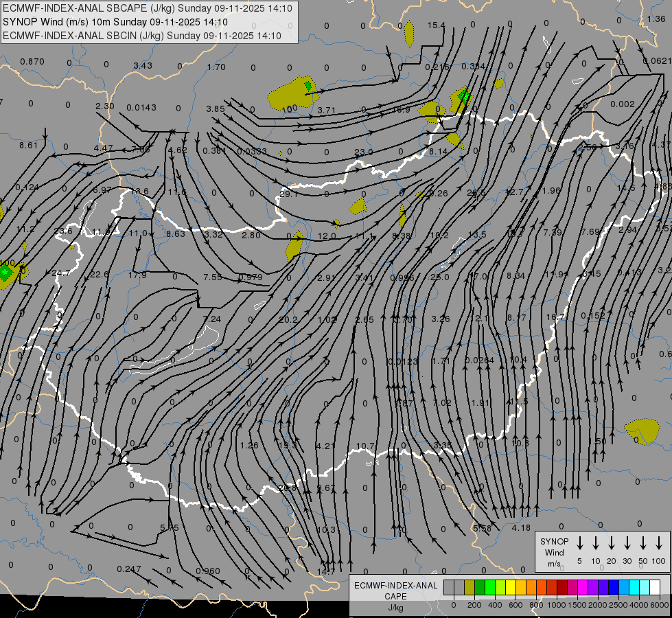This screenshot has width=672, height=618.
Task: Click the 'SYNOP Wind m/s' legend title
Action: coord(554,552)
